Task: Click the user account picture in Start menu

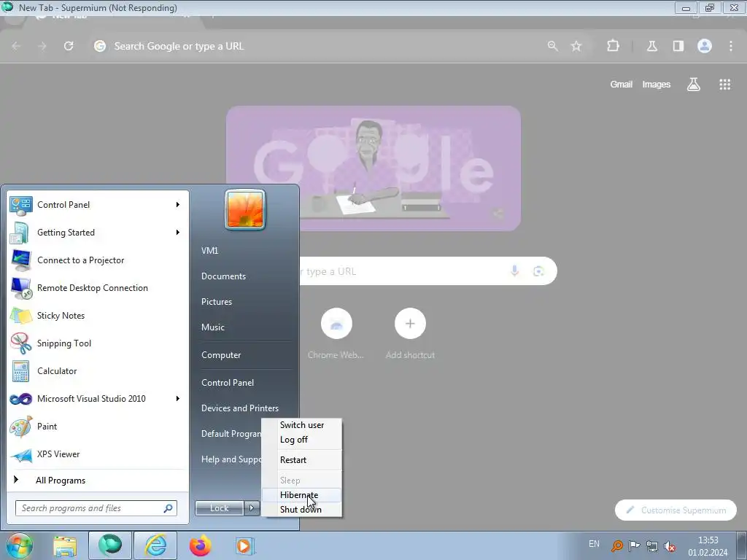Action: (245, 209)
